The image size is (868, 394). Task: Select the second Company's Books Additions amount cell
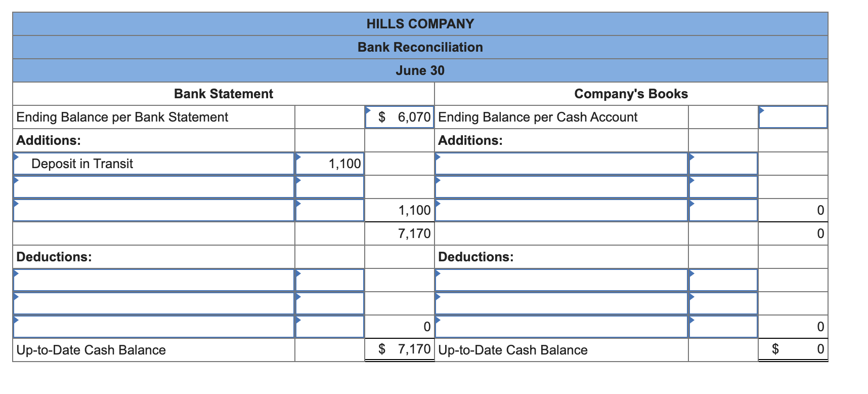723,187
